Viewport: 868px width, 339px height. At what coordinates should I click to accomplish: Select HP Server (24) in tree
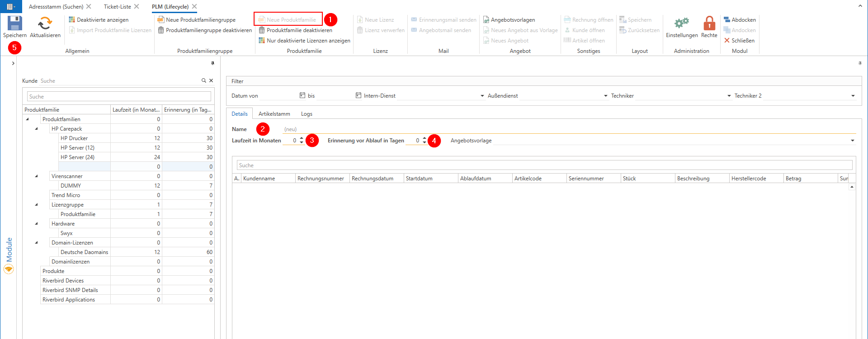coord(77,157)
